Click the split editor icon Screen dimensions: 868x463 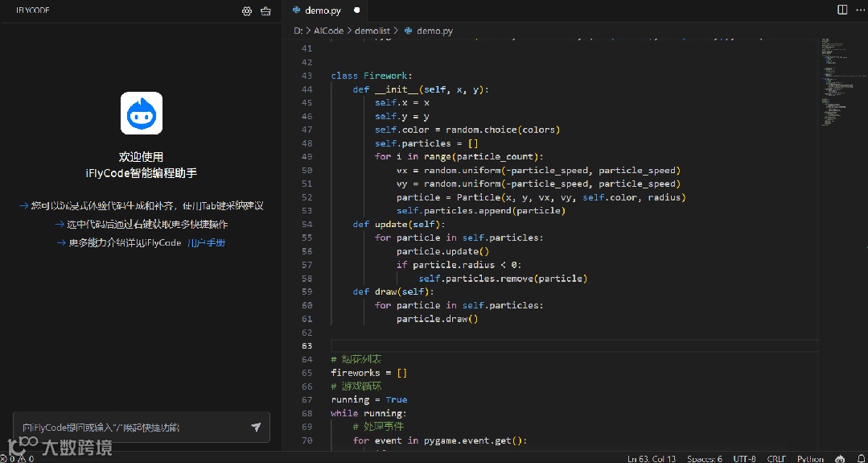pos(842,10)
